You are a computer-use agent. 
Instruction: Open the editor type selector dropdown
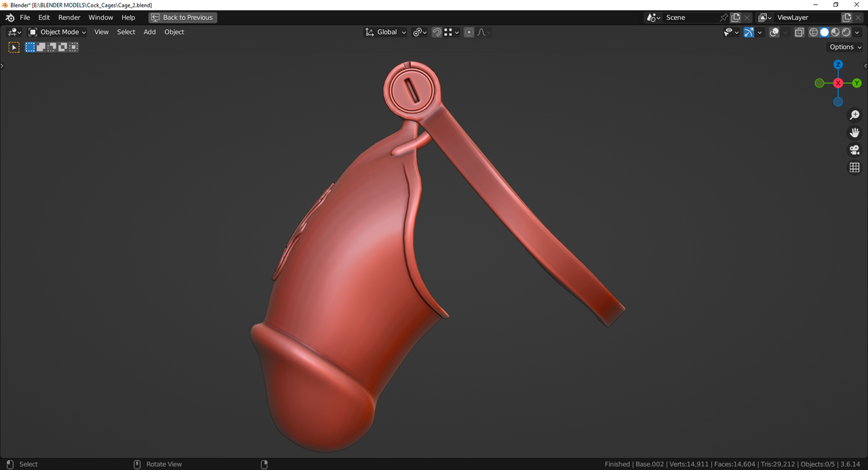pyautogui.click(x=15, y=32)
